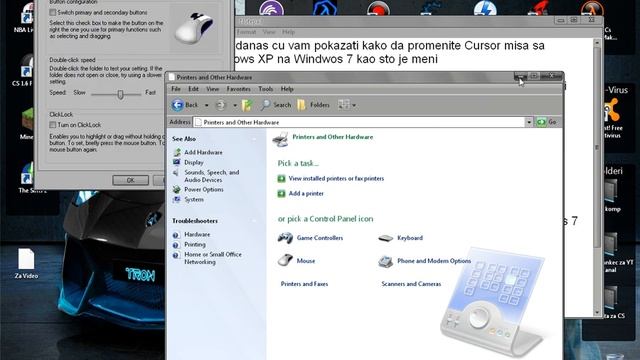This screenshot has height=360, width=640.
Task: Click OK in the Mouse Properties dialog
Action: [131, 180]
